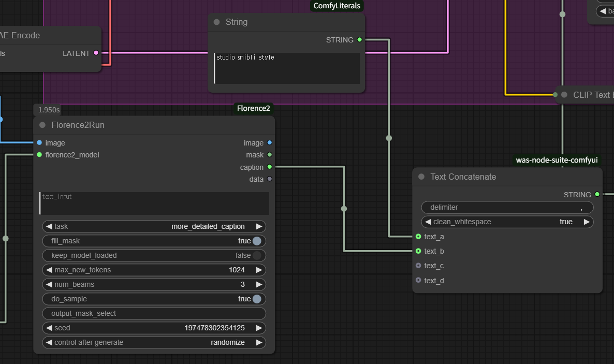This screenshot has height=364, width=614.
Task: Click the florence2_model input label
Action: [x=72, y=155]
